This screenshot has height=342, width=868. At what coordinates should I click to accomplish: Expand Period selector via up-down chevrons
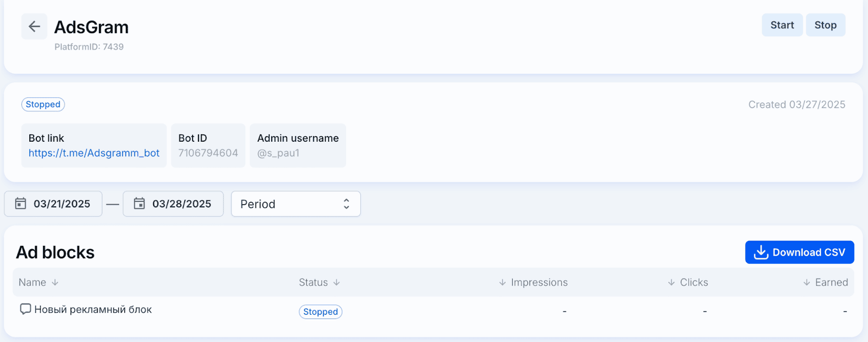pos(347,204)
